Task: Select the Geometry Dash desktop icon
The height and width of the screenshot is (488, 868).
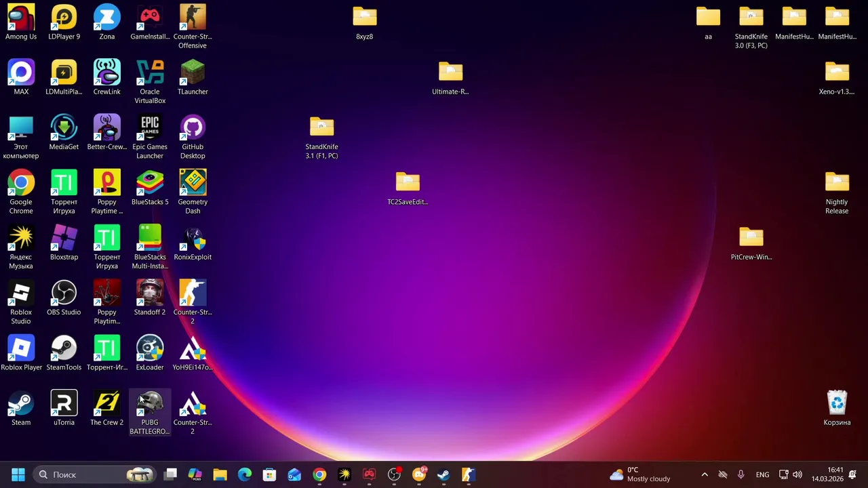Action: [x=193, y=192]
